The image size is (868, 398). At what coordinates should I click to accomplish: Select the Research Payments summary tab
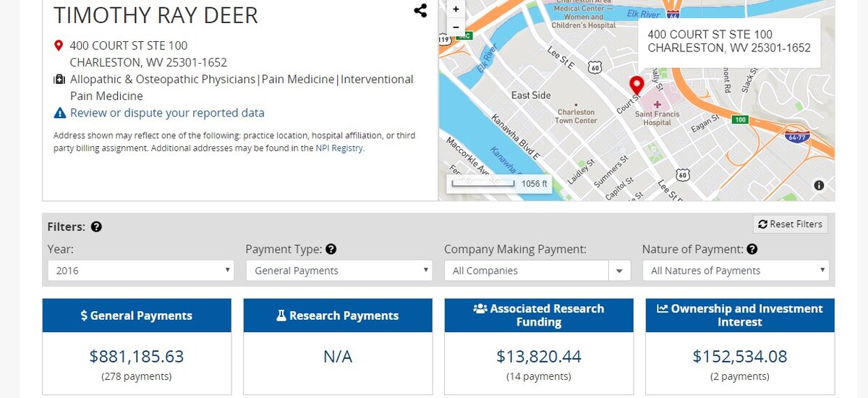click(x=338, y=316)
